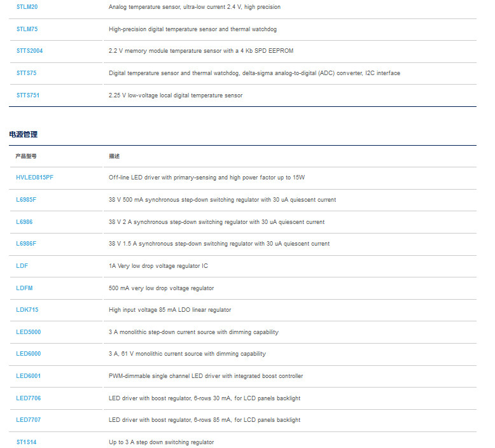
Task: Click the L6985F product link
Action: (x=26, y=200)
